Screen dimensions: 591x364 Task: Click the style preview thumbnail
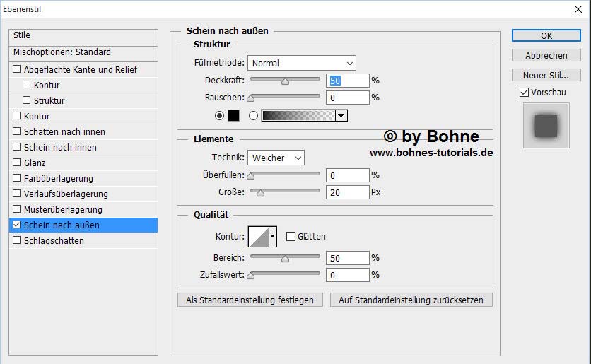[546, 125]
